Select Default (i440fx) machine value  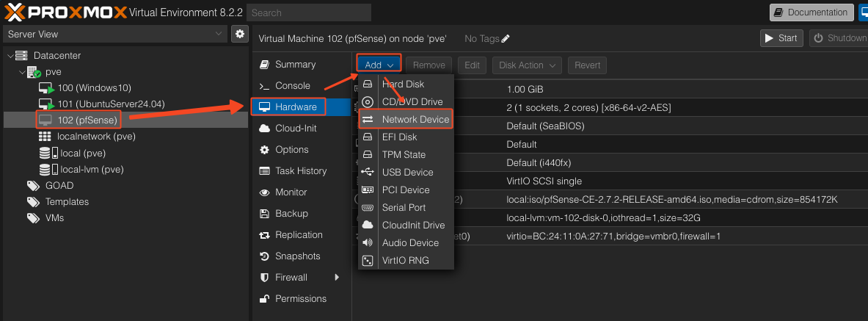(x=539, y=163)
